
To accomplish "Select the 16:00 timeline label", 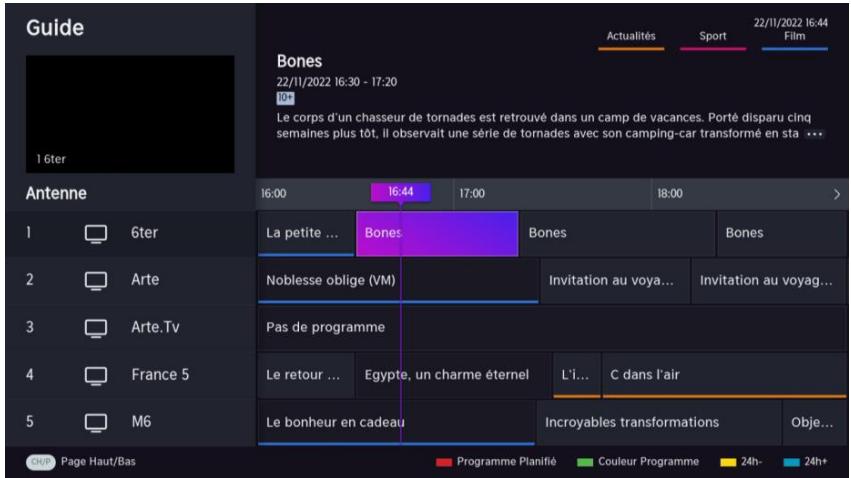I will tap(274, 194).
